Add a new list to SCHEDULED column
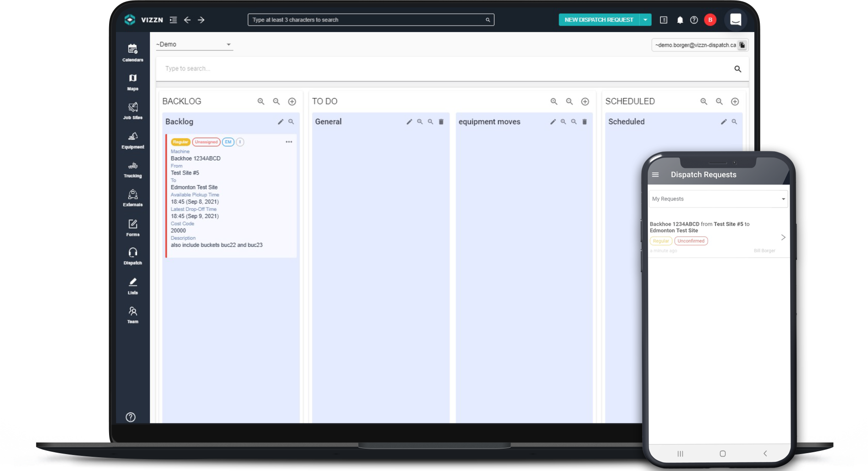Viewport: 868px width, 471px height. click(x=735, y=102)
